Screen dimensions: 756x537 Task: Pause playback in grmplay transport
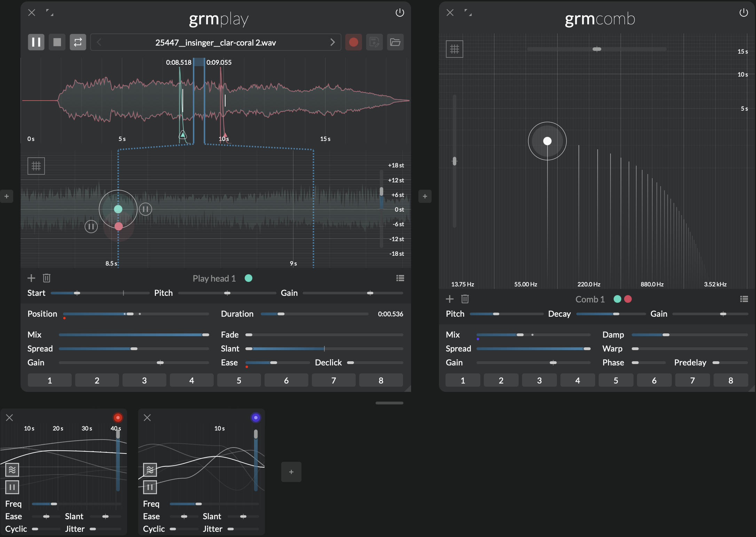click(36, 42)
